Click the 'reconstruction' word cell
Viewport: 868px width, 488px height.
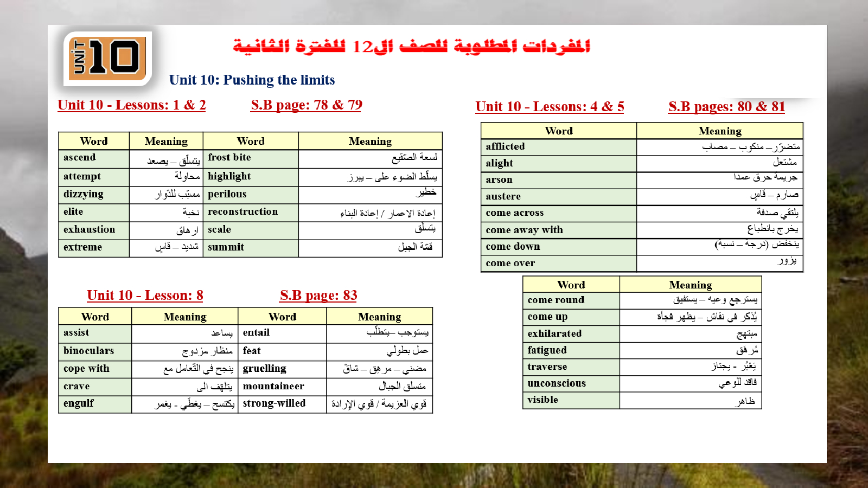tap(242, 212)
